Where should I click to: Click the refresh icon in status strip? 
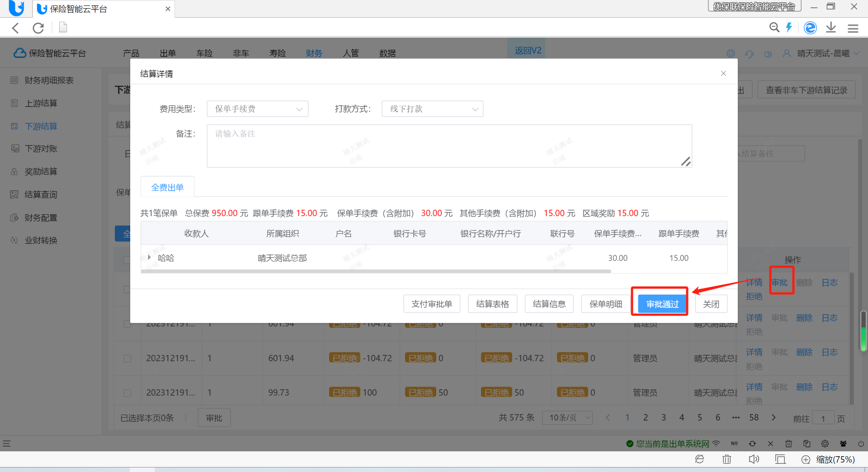(752, 444)
